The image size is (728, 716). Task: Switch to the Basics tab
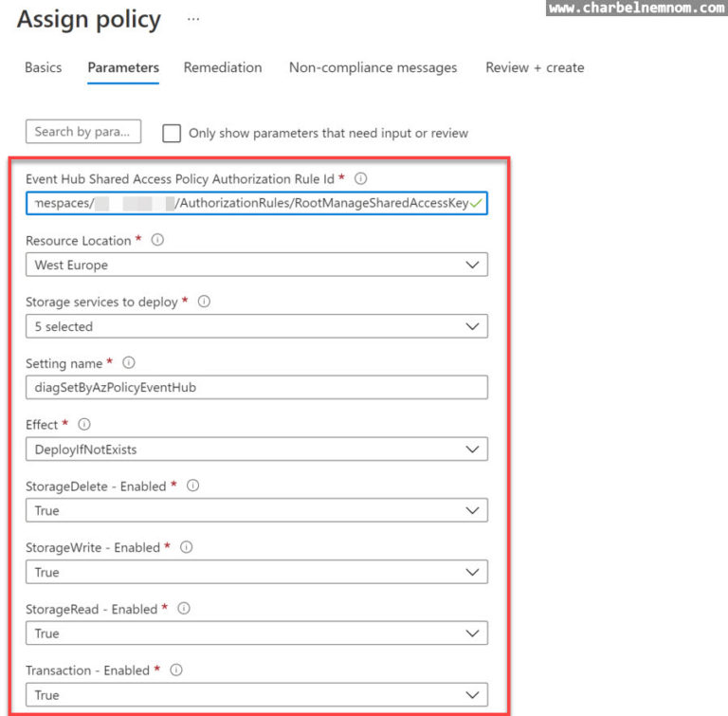(44, 68)
